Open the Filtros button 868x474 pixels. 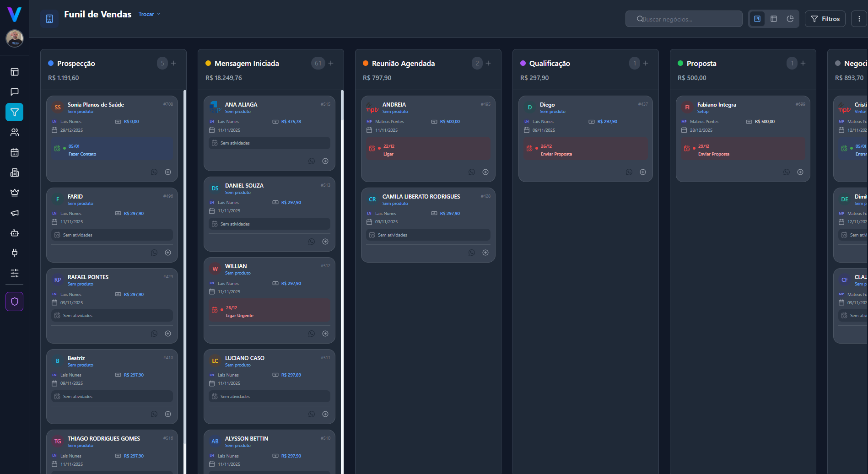click(x=825, y=19)
